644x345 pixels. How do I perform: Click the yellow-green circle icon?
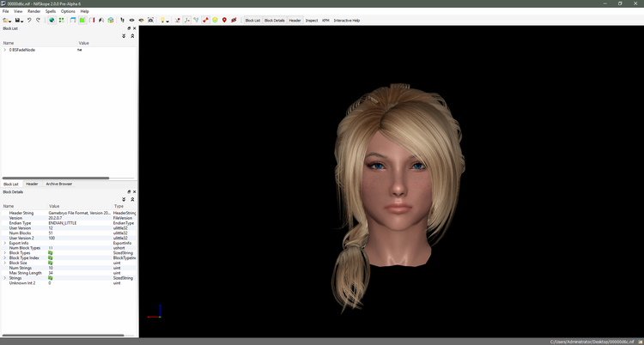tap(215, 20)
